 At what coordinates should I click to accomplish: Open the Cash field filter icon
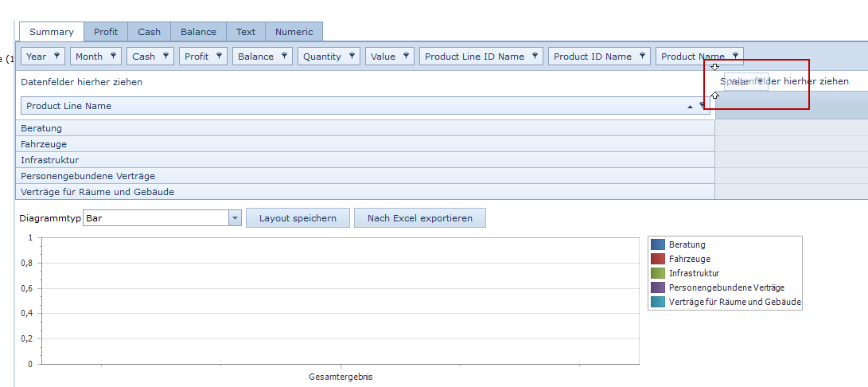tap(165, 56)
